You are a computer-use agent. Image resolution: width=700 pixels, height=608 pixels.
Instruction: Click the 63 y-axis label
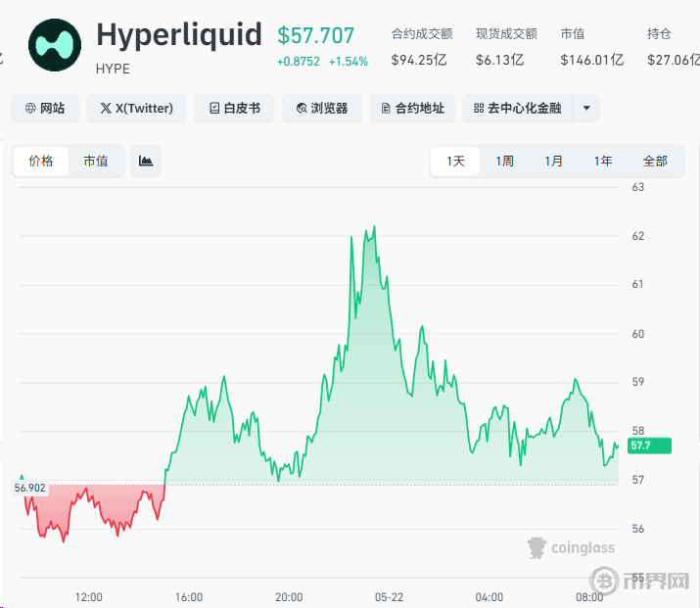point(638,187)
